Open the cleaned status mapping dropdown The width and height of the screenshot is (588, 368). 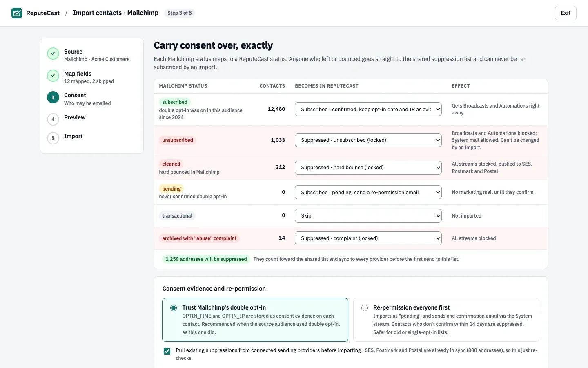coord(368,168)
